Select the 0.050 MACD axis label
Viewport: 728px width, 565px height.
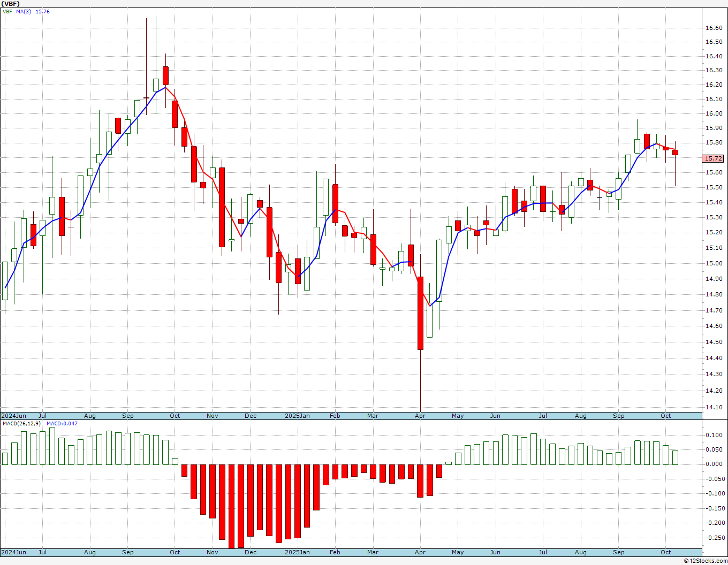[715, 449]
